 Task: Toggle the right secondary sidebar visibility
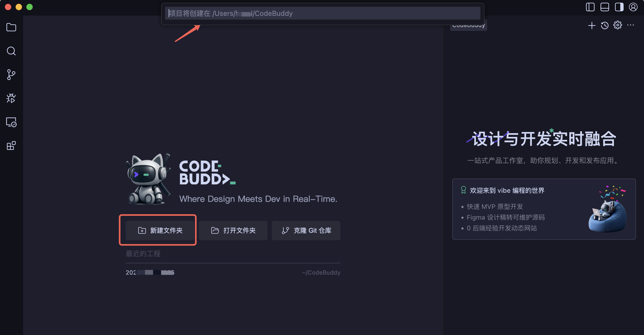(619, 7)
